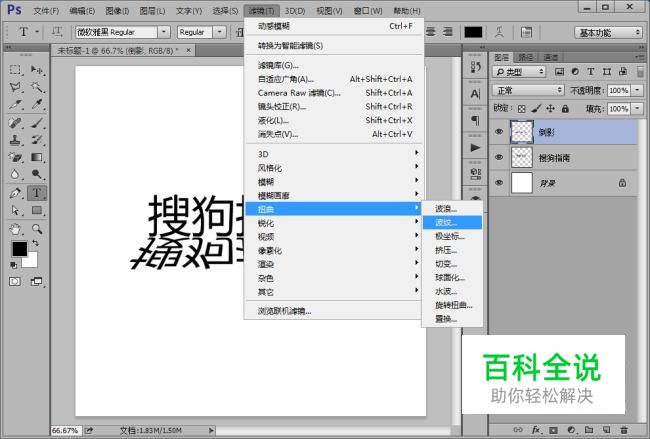Viewport: 650px width, 439px height.
Task: Select the History Brush tool
Action: (x=37, y=140)
